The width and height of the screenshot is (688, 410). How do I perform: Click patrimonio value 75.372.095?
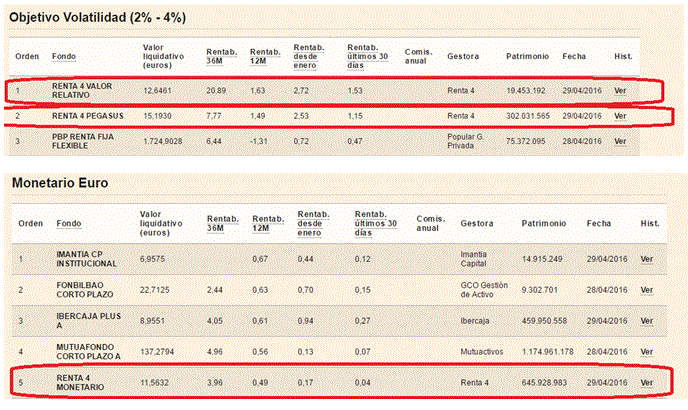coord(526,141)
